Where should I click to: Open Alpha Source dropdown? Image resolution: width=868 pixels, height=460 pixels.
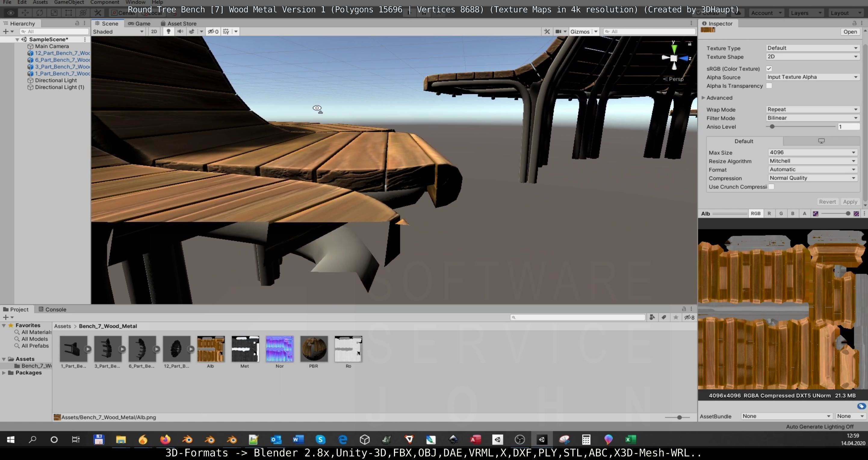point(812,77)
